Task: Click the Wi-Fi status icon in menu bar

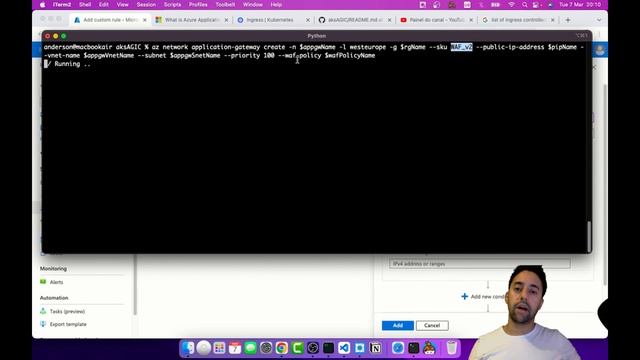Action: click(x=511, y=4)
